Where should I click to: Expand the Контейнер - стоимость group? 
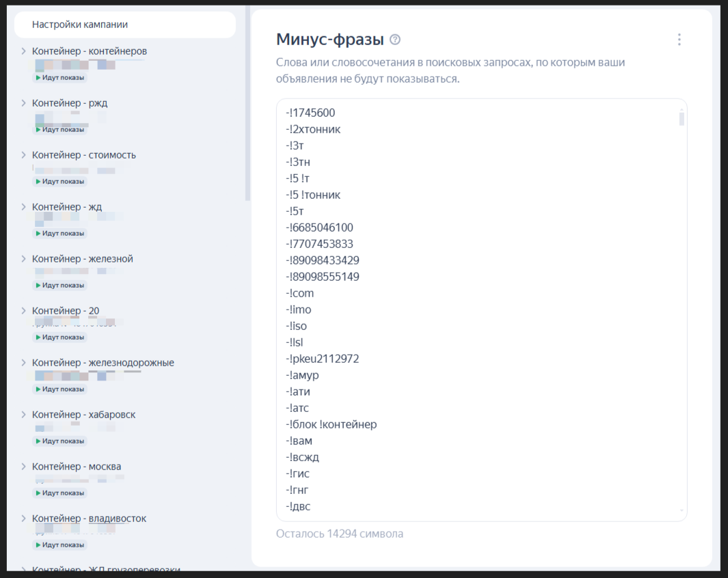[23, 155]
